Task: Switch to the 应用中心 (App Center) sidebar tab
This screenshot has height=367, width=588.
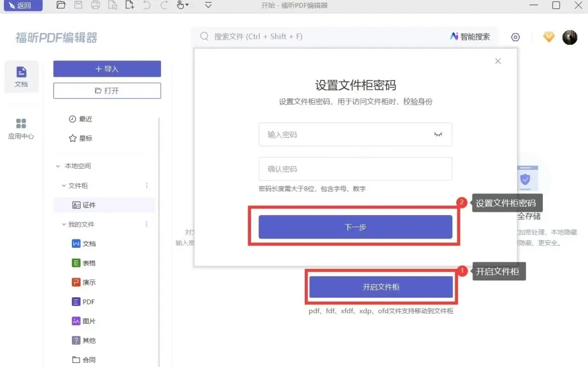Action: click(x=21, y=128)
